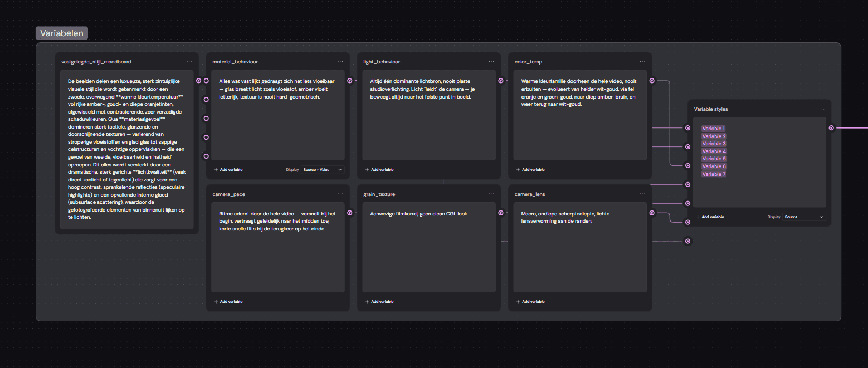Open the color_temp node options menu
The height and width of the screenshot is (368, 868).
[642, 62]
